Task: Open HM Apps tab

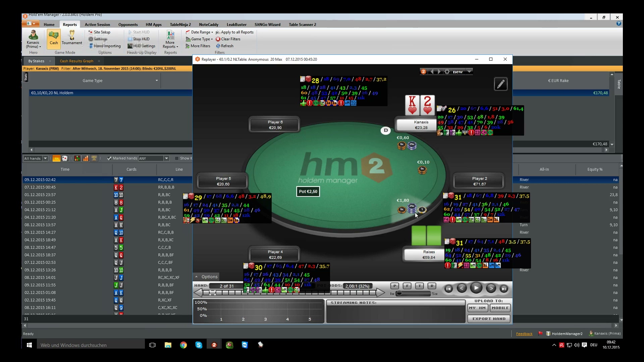Action: 154,24
